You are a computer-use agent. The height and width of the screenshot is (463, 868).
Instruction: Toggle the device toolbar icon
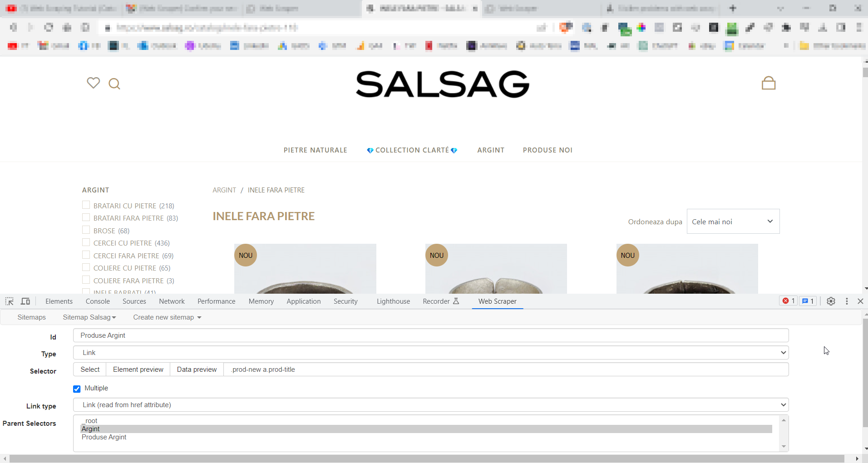pyautogui.click(x=25, y=301)
